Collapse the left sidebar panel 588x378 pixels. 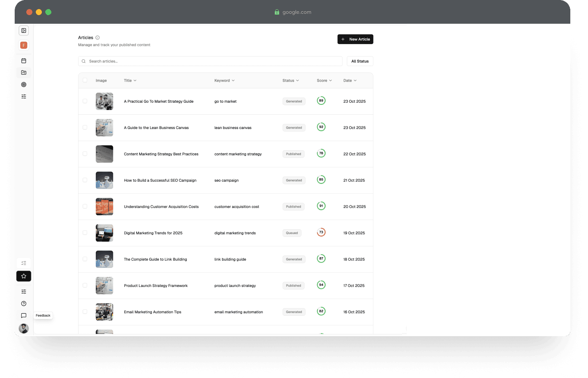(24, 31)
